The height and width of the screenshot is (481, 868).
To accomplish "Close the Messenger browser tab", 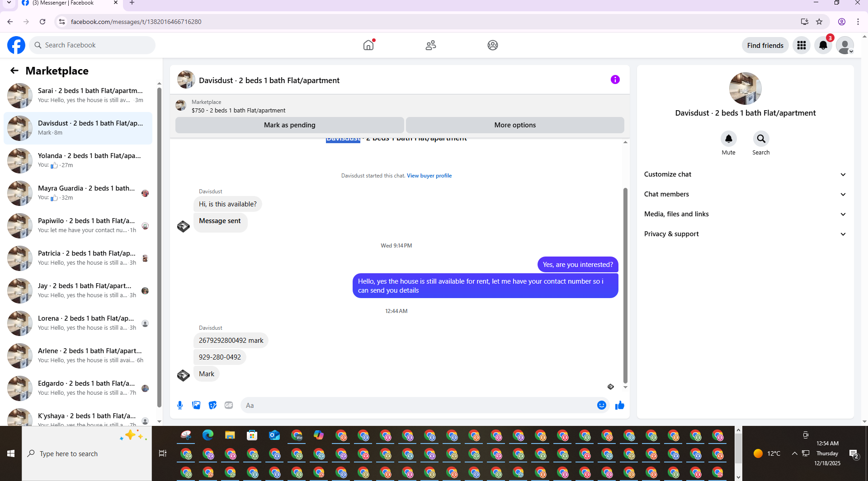I will 115,3.
